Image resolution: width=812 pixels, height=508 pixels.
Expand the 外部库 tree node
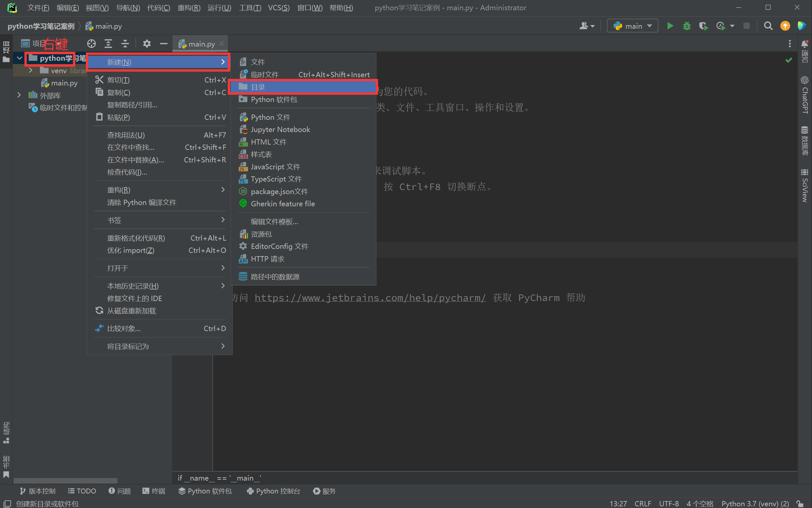(x=19, y=95)
